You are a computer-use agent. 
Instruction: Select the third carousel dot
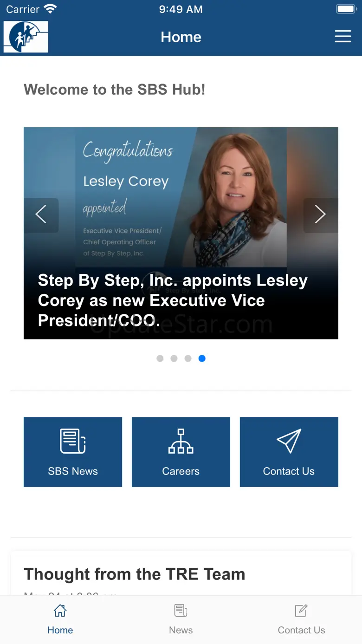[x=188, y=358]
